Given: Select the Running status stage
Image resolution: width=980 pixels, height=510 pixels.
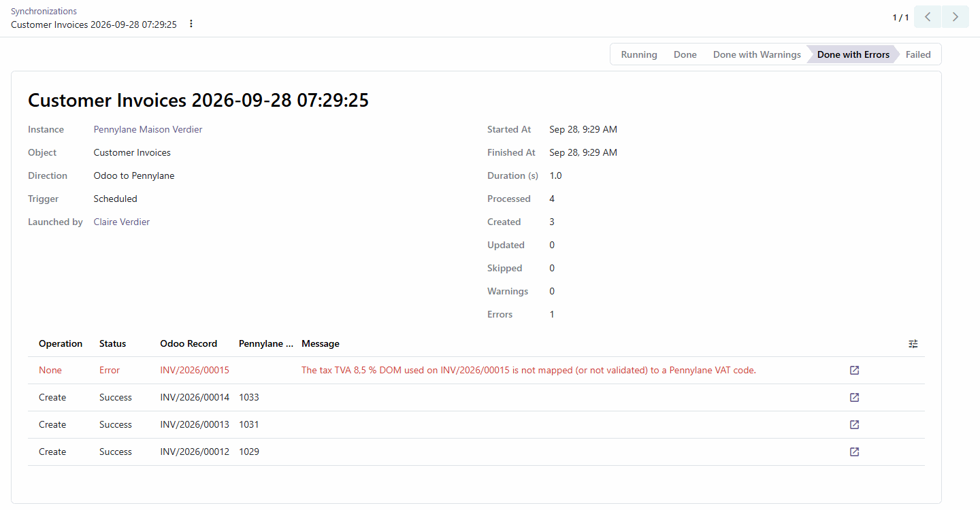Looking at the screenshot, I should tap(638, 54).
